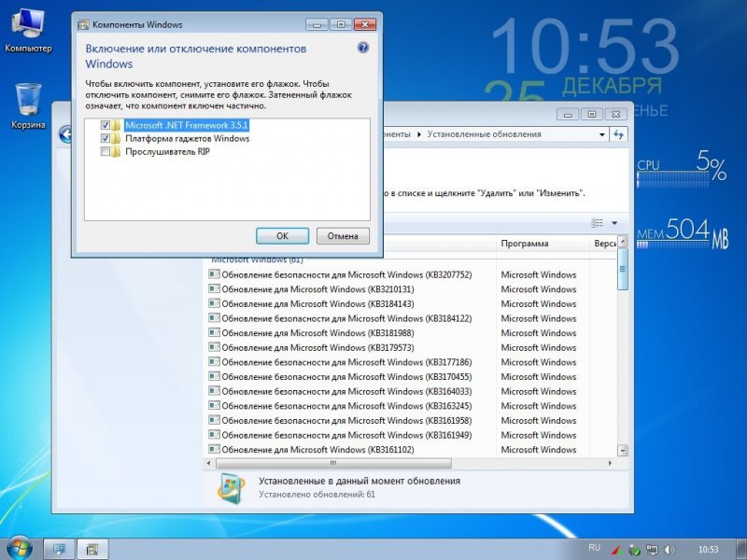This screenshot has height=560, width=747.
Task: Click the installed updates icon in details pane
Action: pos(231,488)
